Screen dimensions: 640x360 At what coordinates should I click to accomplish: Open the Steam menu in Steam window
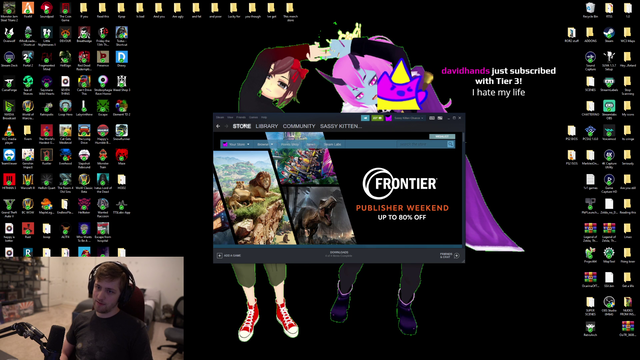tap(220, 117)
